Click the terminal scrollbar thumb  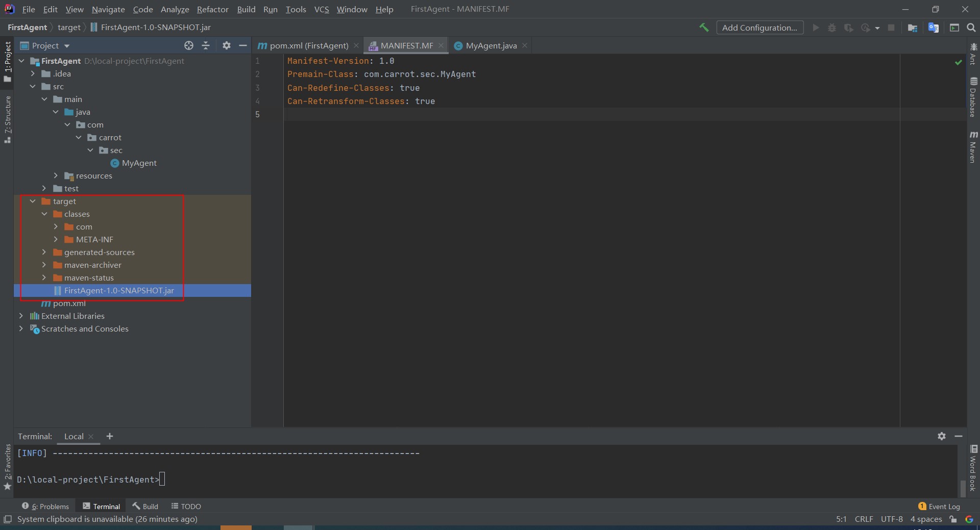click(x=963, y=488)
